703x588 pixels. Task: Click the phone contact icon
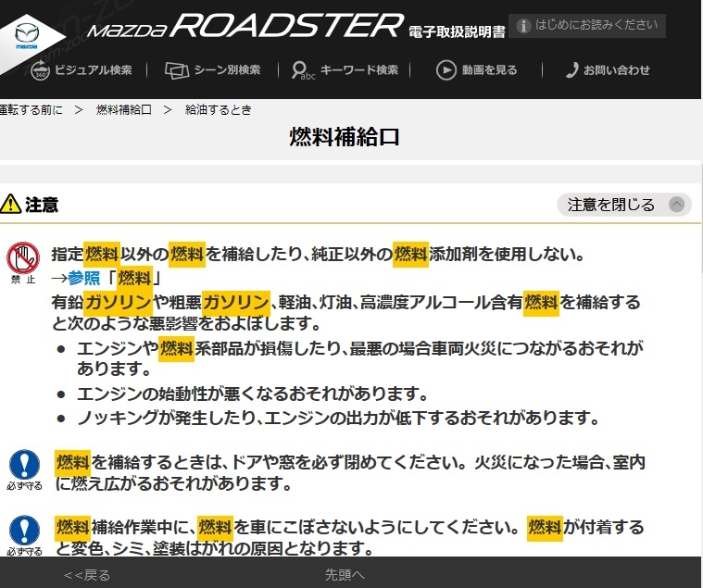[x=571, y=70]
